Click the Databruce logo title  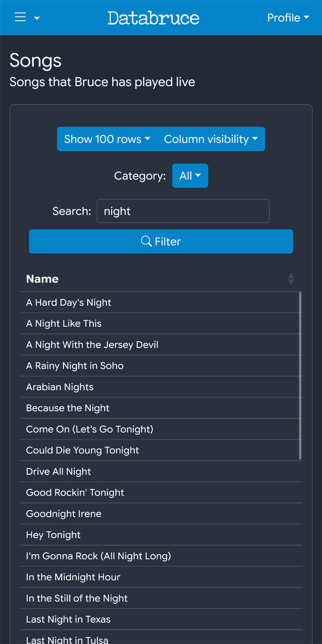pos(153,18)
